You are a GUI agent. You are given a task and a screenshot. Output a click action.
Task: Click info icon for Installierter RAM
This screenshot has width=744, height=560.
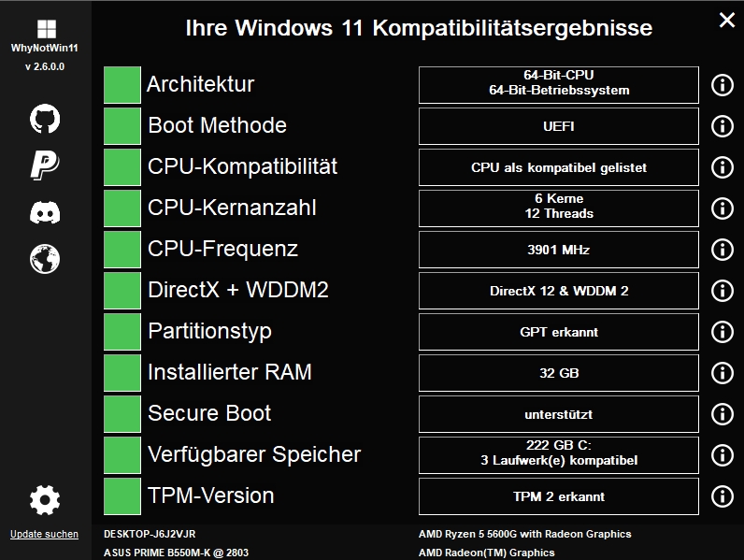[722, 373]
